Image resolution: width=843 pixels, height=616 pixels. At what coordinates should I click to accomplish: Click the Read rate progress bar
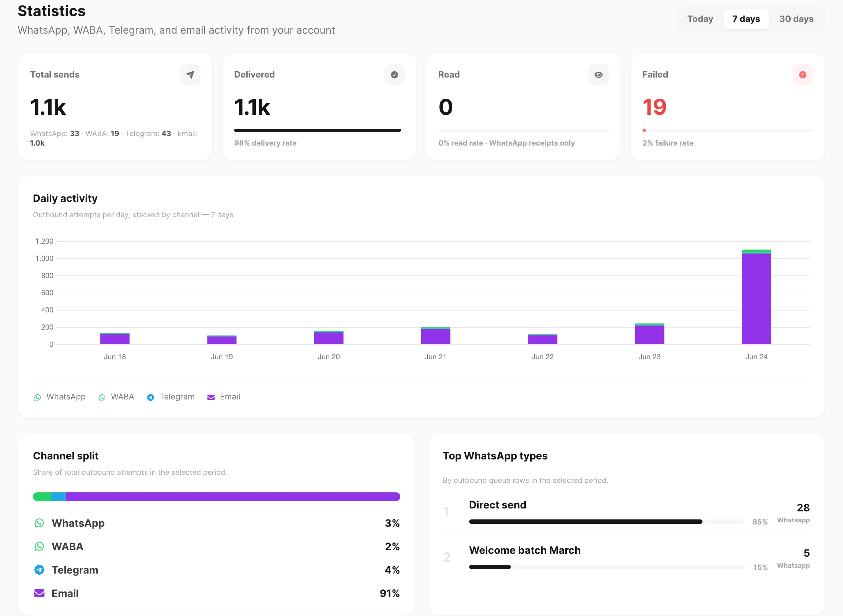523,130
